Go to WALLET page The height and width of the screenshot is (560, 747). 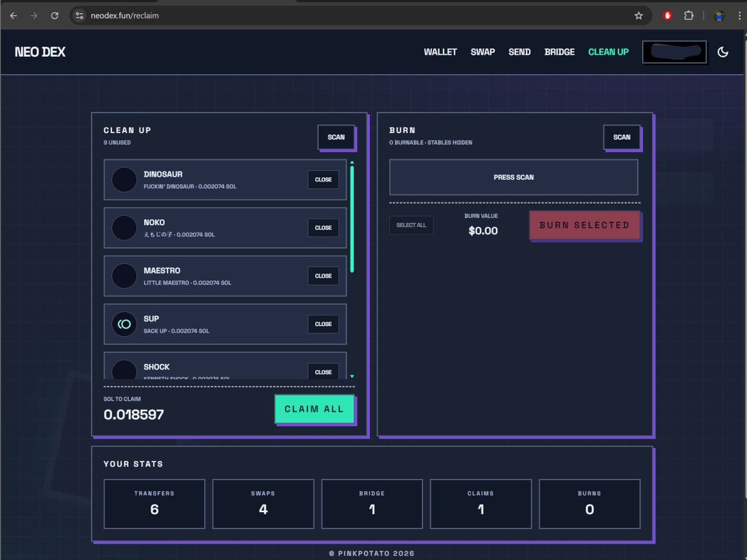pyautogui.click(x=440, y=52)
